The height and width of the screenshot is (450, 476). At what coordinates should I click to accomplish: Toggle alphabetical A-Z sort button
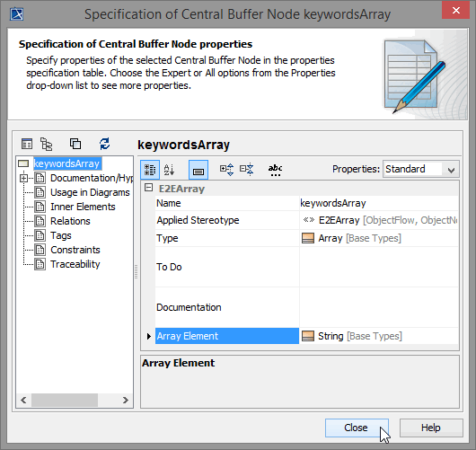click(x=169, y=170)
